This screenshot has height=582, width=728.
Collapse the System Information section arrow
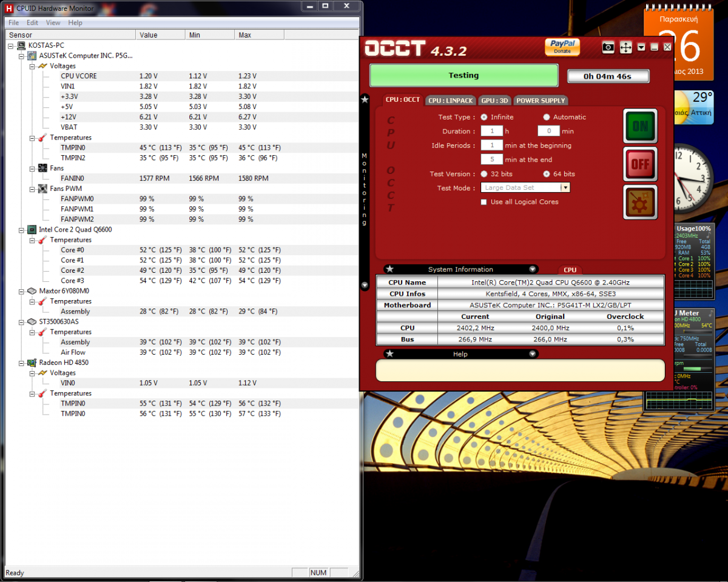coord(532,269)
